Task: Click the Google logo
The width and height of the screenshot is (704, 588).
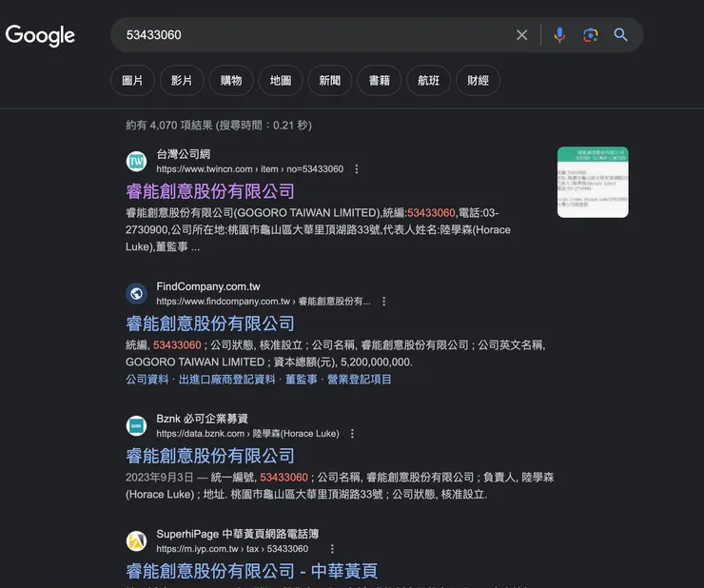Action: click(x=40, y=35)
